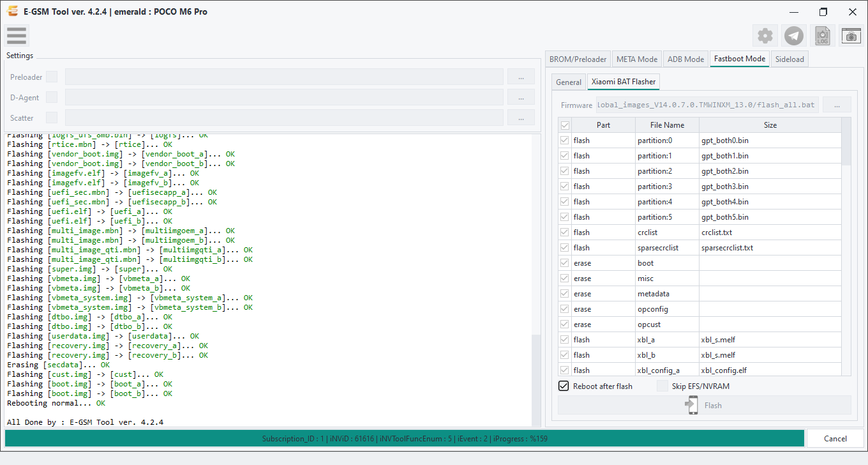Image resolution: width=868 pixels, height=465 pixels.
Task: Start flashing with the Flash button
Action: point(705,405)
